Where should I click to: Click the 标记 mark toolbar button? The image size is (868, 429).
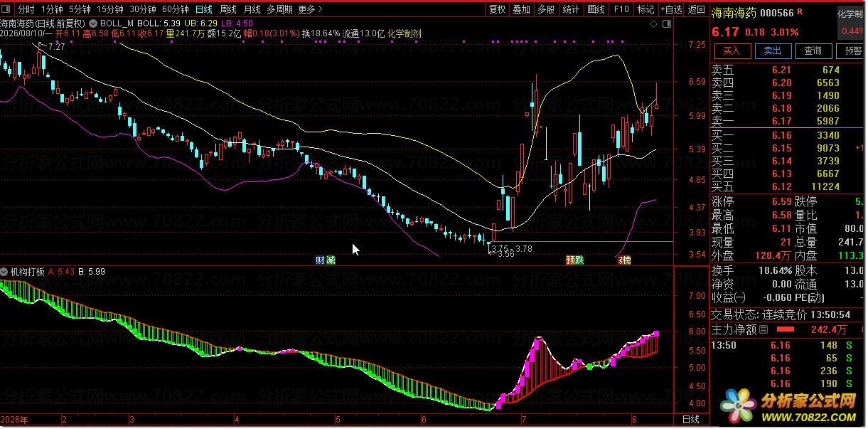[x=645, y=9]
